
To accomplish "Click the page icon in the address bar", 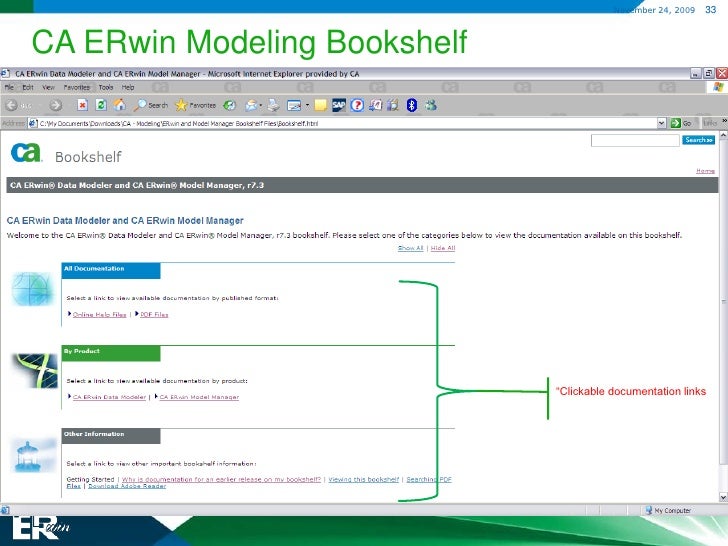I will [33, 124].
